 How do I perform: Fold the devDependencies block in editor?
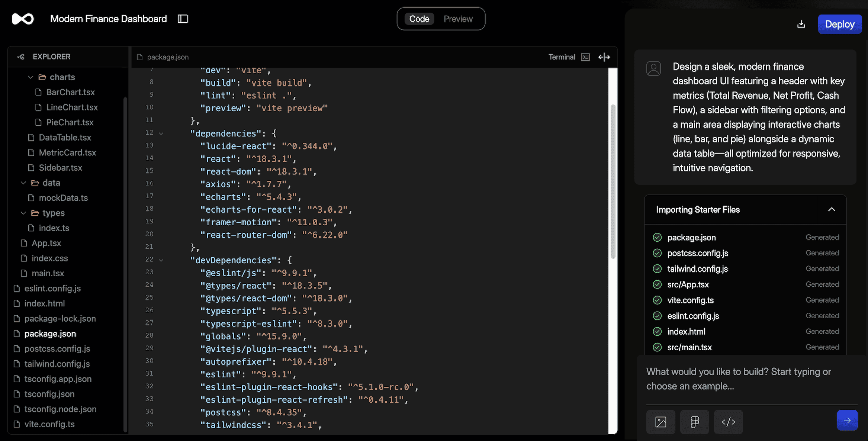point(161,260)
